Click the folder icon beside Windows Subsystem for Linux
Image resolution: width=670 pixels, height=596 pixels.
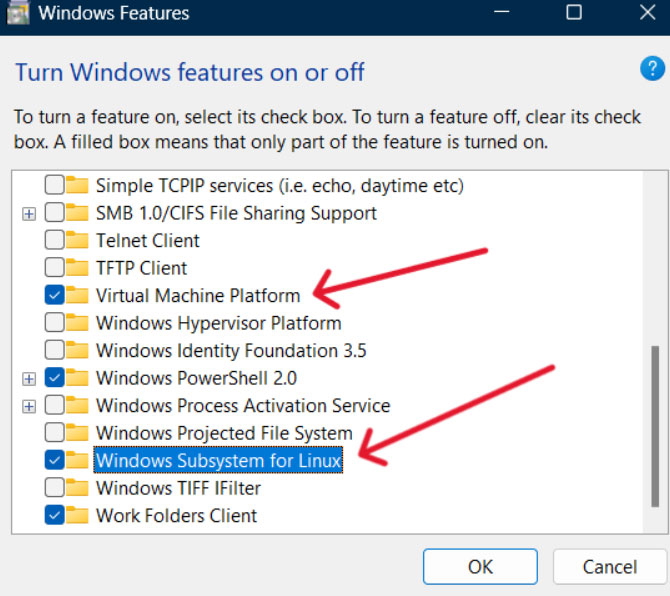tap(77, 461)
